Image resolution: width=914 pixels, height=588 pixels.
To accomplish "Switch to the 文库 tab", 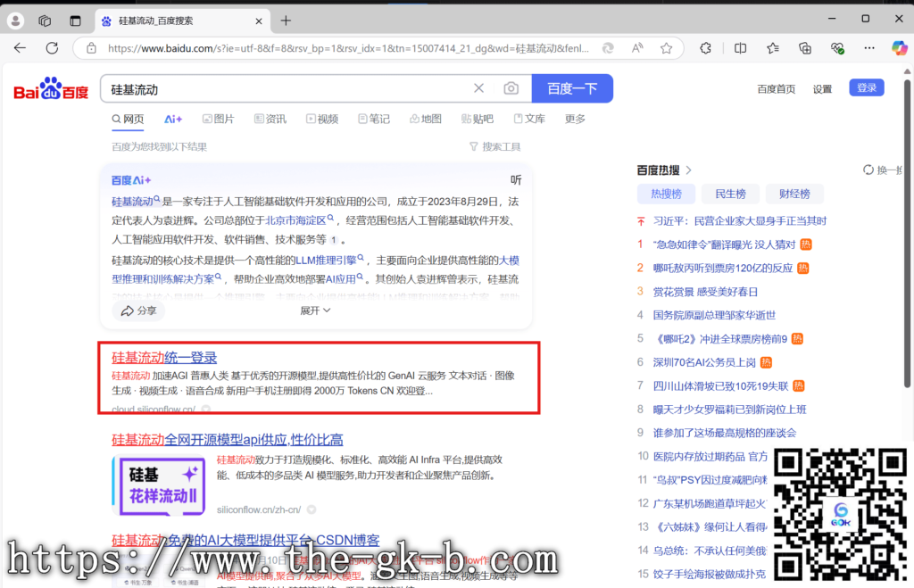I will coord(529,119).
